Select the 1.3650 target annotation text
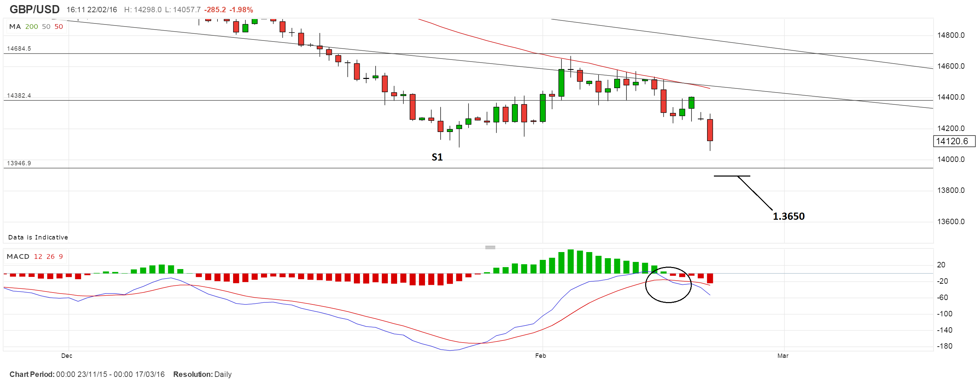Viewport: 980px width, 382px height. point(788,216)
